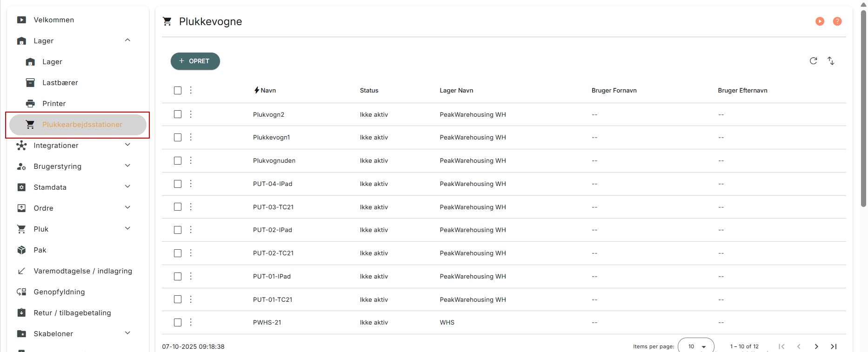Click the vertical page scrollbar
868x352 pixels.
(863, 107)
